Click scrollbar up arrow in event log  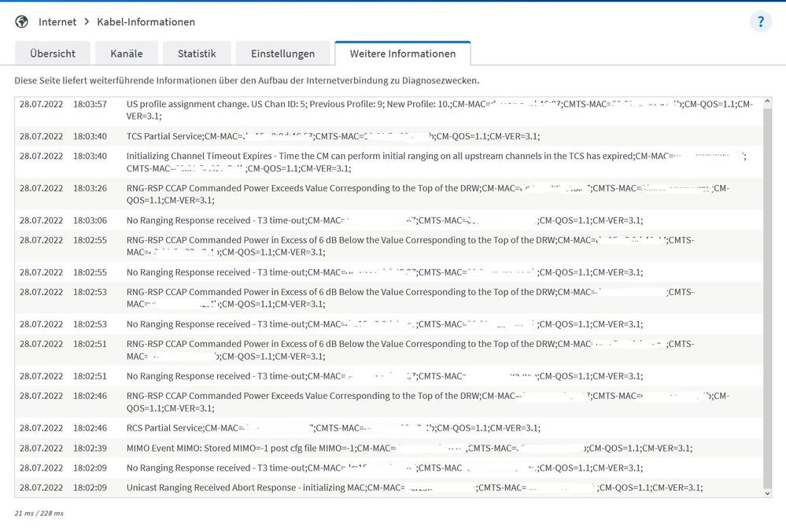coord(767,102)
